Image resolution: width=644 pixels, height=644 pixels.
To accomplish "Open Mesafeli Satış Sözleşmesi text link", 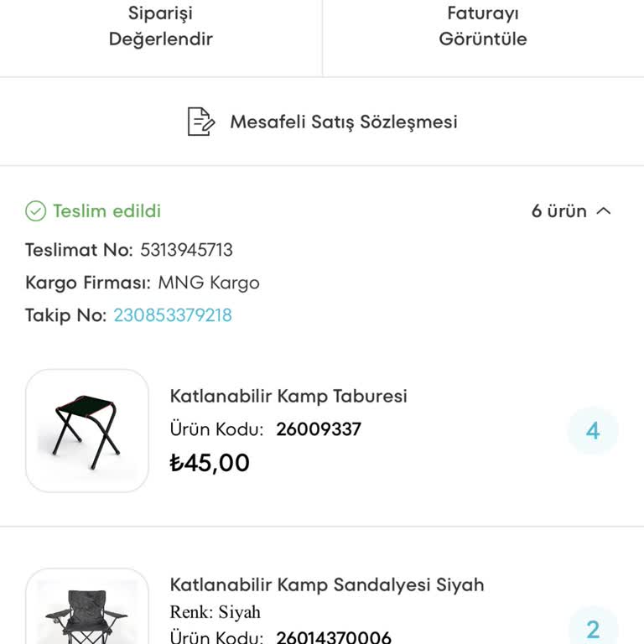I will (x=344, y=122).
